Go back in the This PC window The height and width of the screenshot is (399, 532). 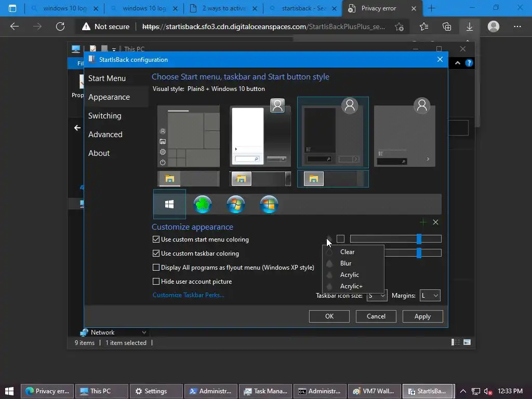click(x=77, y=128)
